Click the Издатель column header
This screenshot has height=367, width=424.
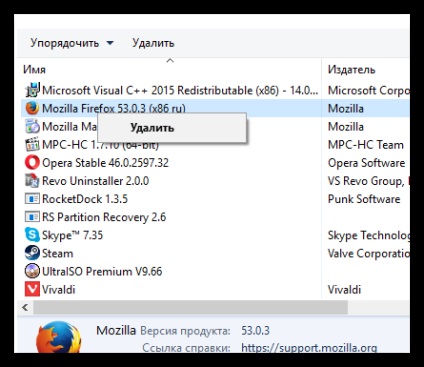pyautogui.click(x=352, y=70)
